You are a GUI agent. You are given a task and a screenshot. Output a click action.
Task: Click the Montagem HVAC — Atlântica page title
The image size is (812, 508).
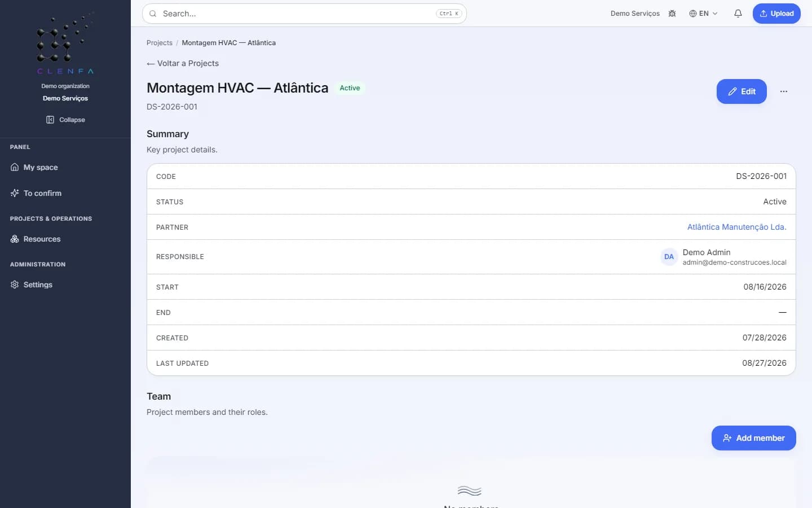[237, 88]
